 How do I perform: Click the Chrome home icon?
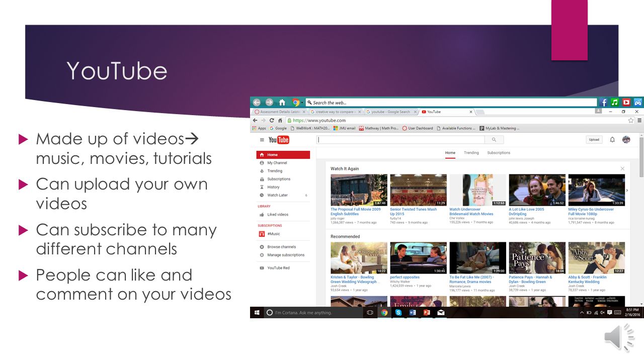280,120
